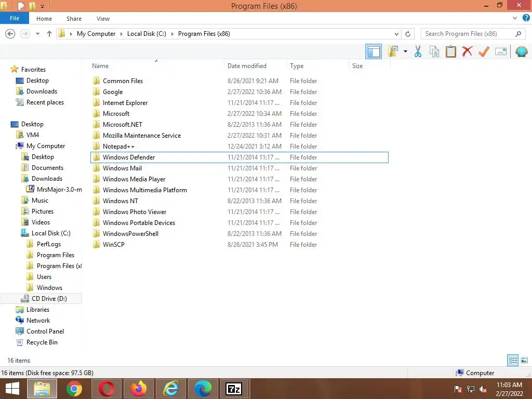This screenshot has height=399, width=532.
Task: Sort by the Type column header
Action: pos(317,66)
